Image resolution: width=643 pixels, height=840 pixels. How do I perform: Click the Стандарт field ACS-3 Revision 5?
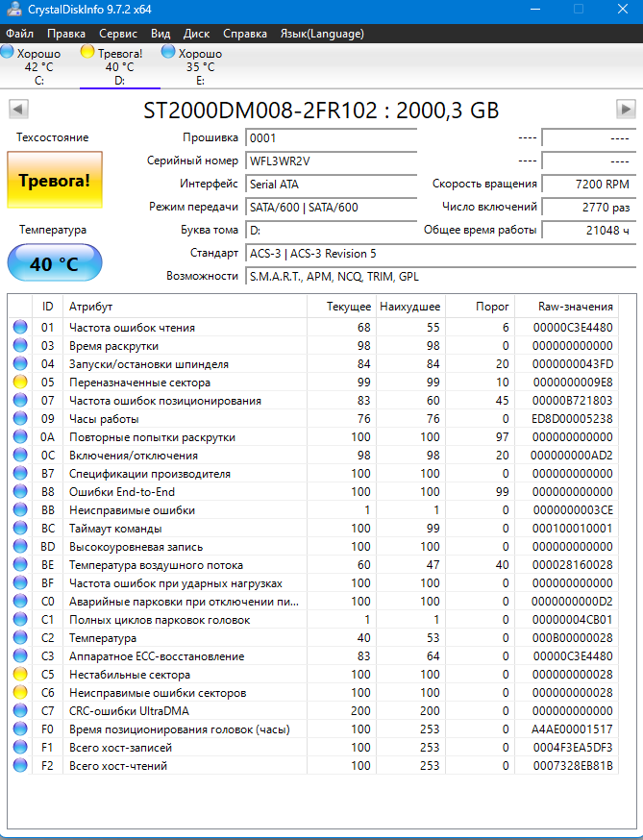pos(440,253)
